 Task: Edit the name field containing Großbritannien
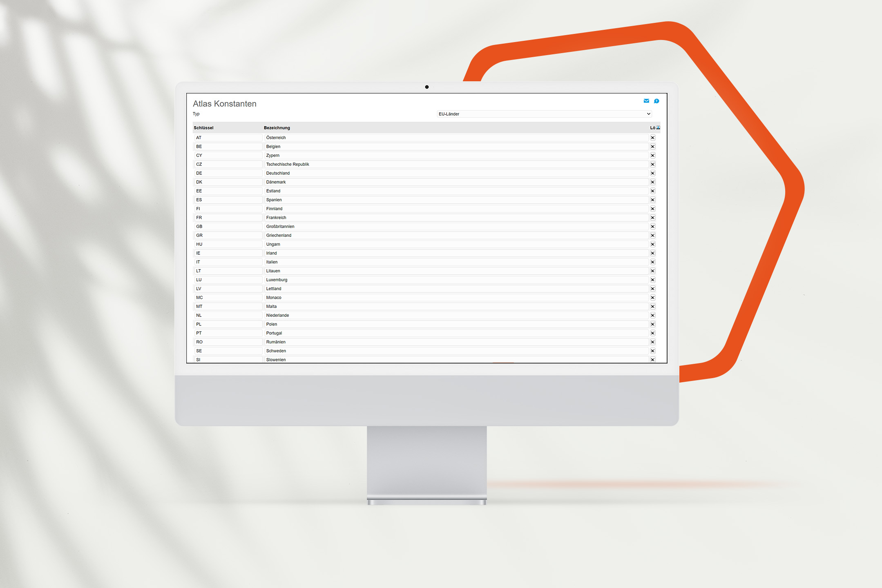coord(456,227)
